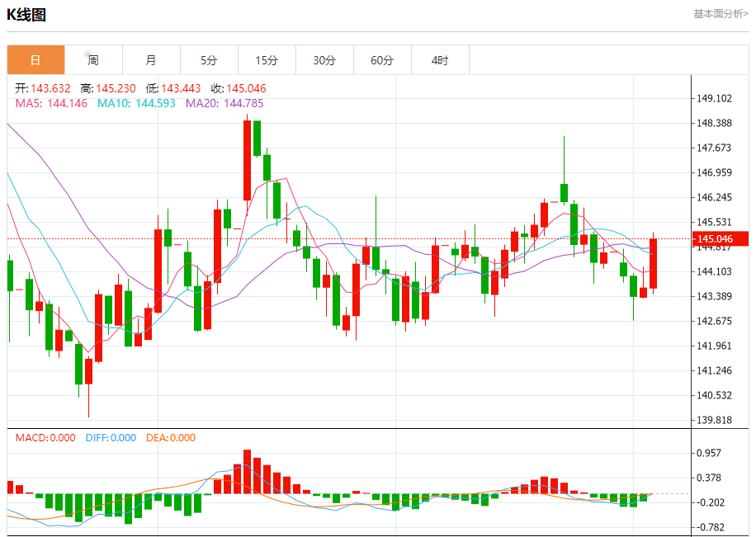Click the current price tag 145.046

pyautogui.click(x=721, y=238)
